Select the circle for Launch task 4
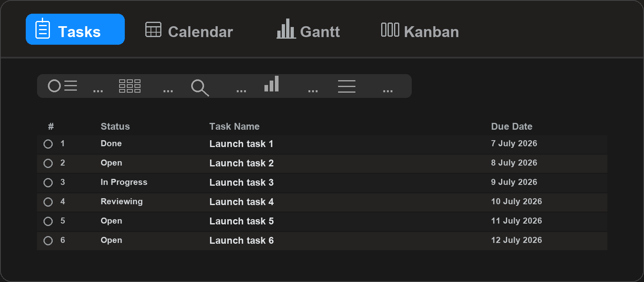Image resolution: width=644 pixels, height=282 pixels. pos(48,202)
